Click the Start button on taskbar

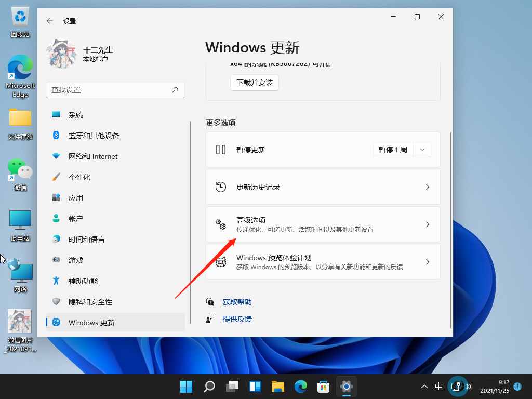186,387
